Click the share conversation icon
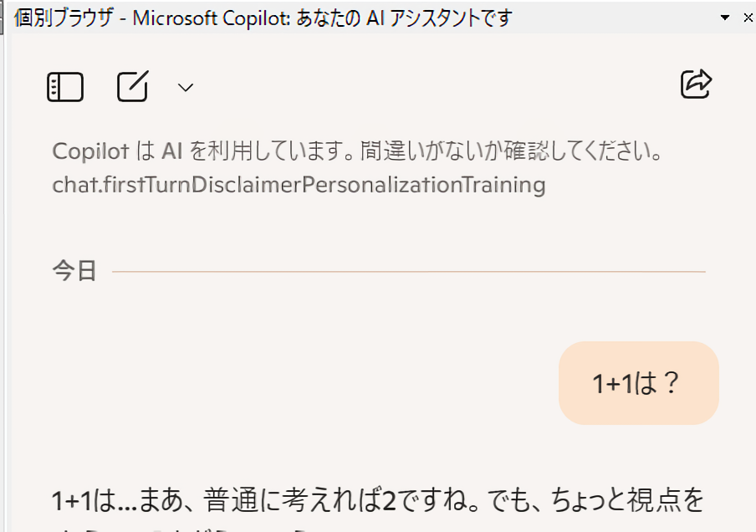 [x=697, y=84]
